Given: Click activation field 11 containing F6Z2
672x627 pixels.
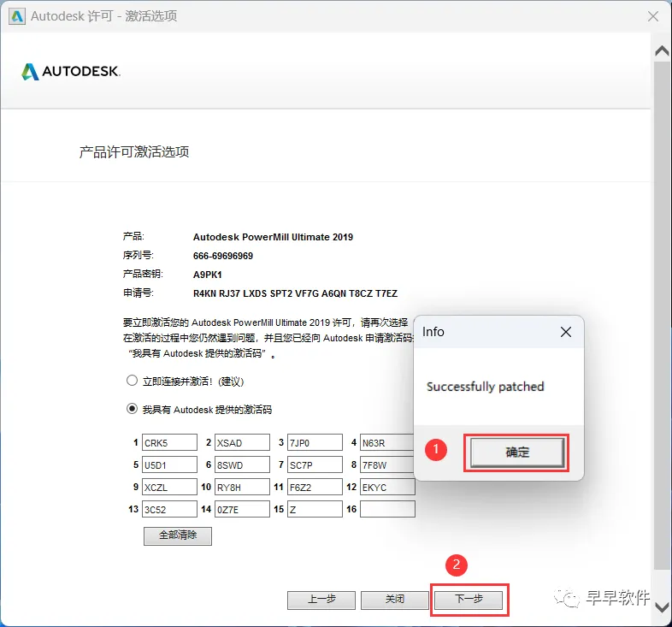Looking at the screenshot, I should click(x=315, y=488).
